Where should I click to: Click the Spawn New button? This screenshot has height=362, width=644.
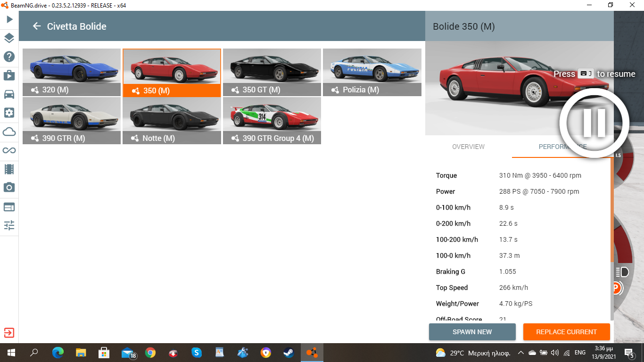[x=472, y=332]
